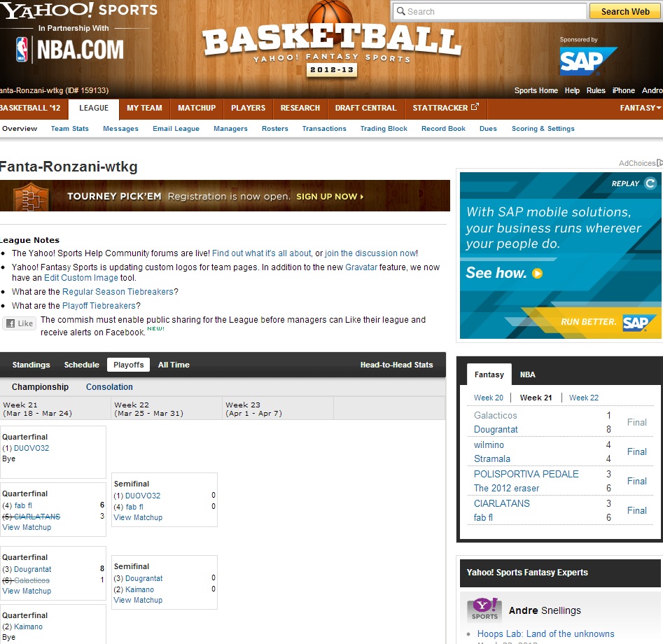Switch to the Standings tab
663x644 pixels.
click(32, 365)
